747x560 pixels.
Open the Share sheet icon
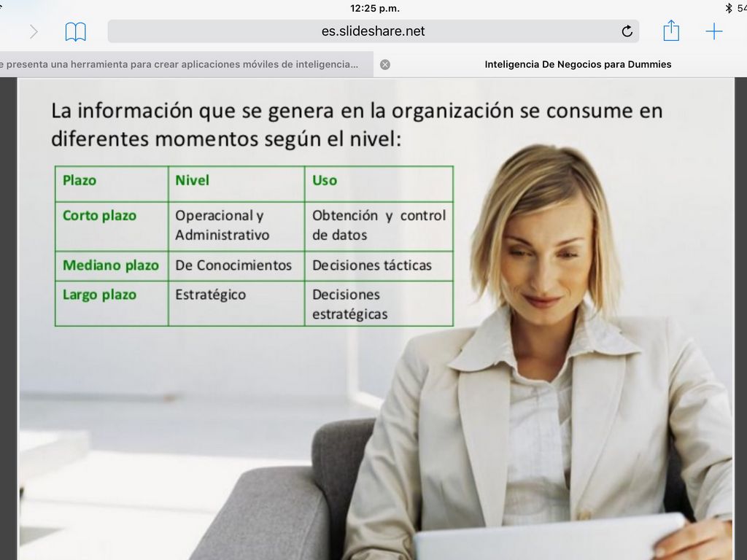pos(671,31)
